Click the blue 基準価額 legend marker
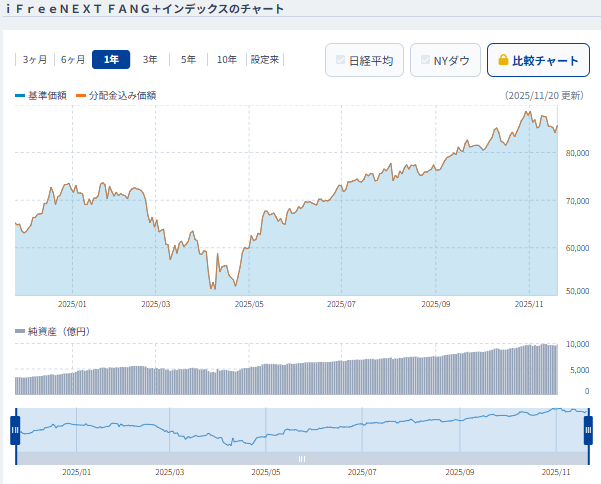The height and width of the screenshot is (484, 601). coord(20,96)
